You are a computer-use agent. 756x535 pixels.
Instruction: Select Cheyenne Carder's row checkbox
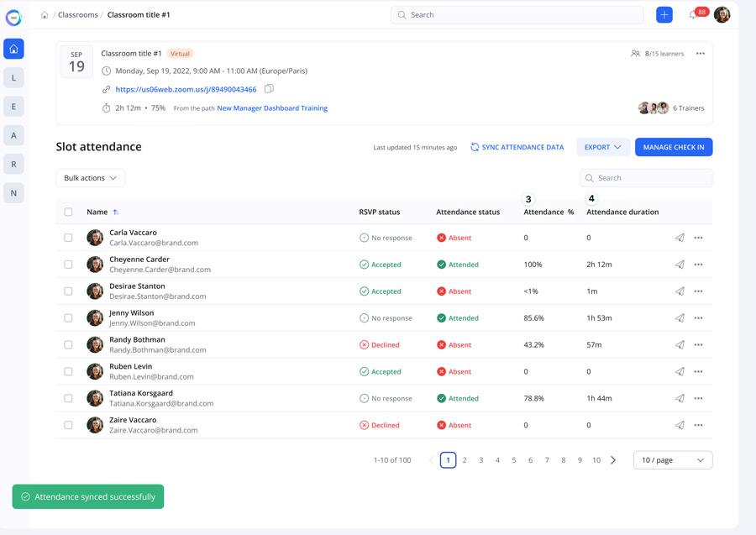click(69, 265)
